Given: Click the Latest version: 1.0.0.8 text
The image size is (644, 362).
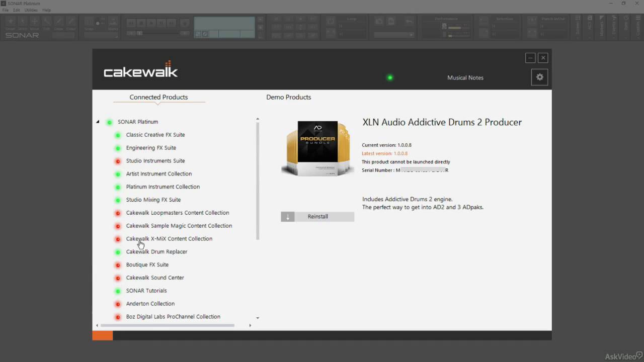Looking at the screenshot, I should coord(385,153).
